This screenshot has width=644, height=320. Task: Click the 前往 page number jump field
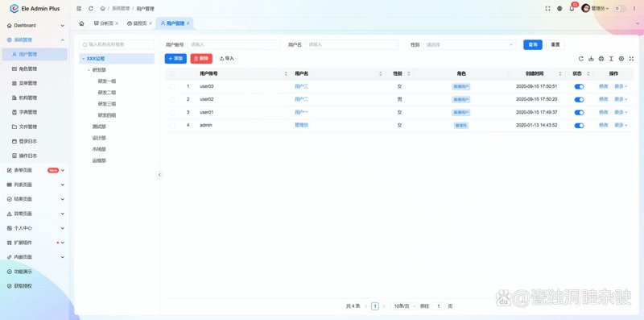[439, 306]
